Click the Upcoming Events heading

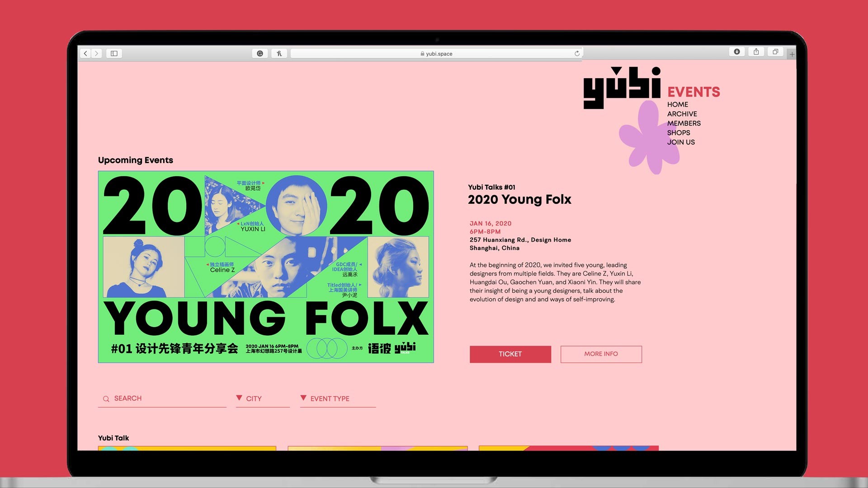click(136, 160)
